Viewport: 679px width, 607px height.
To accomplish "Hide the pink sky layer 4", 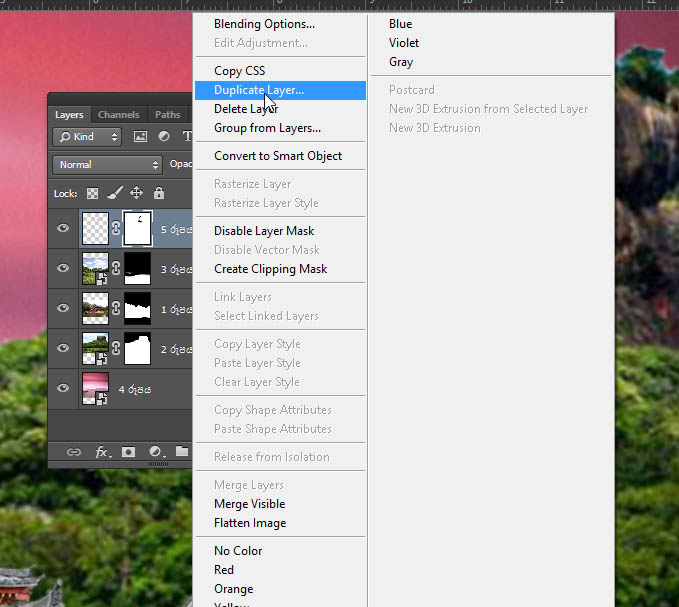I will click(x=63, y=387).
